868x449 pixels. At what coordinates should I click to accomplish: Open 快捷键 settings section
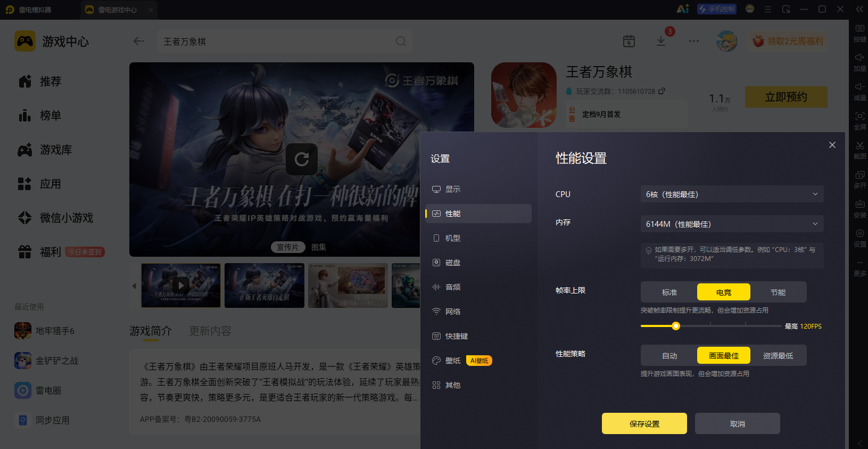tap(478, 336)
